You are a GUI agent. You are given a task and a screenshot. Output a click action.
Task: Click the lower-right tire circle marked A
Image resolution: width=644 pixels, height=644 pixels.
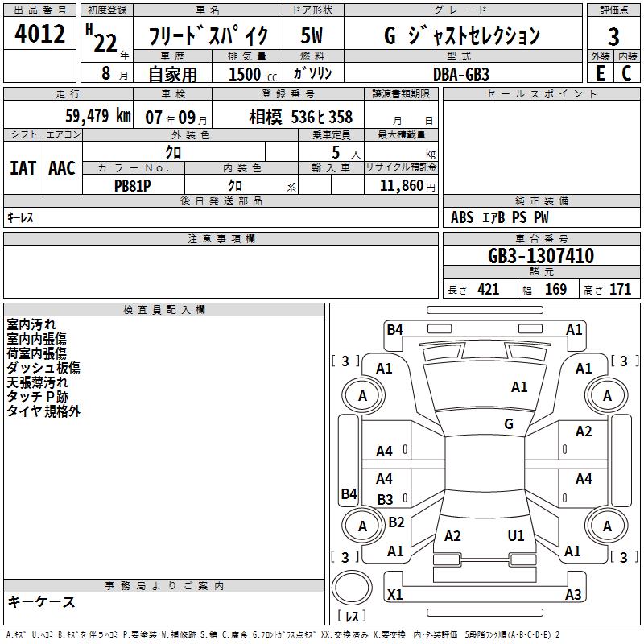click(x=607, y=526)
